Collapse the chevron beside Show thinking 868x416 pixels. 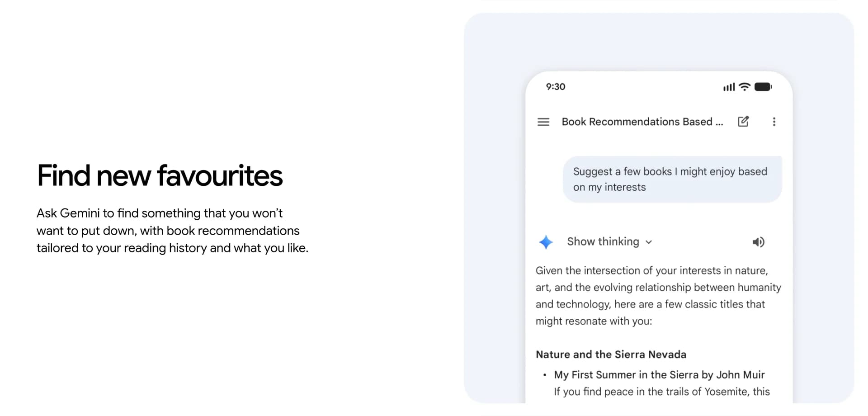648,242
